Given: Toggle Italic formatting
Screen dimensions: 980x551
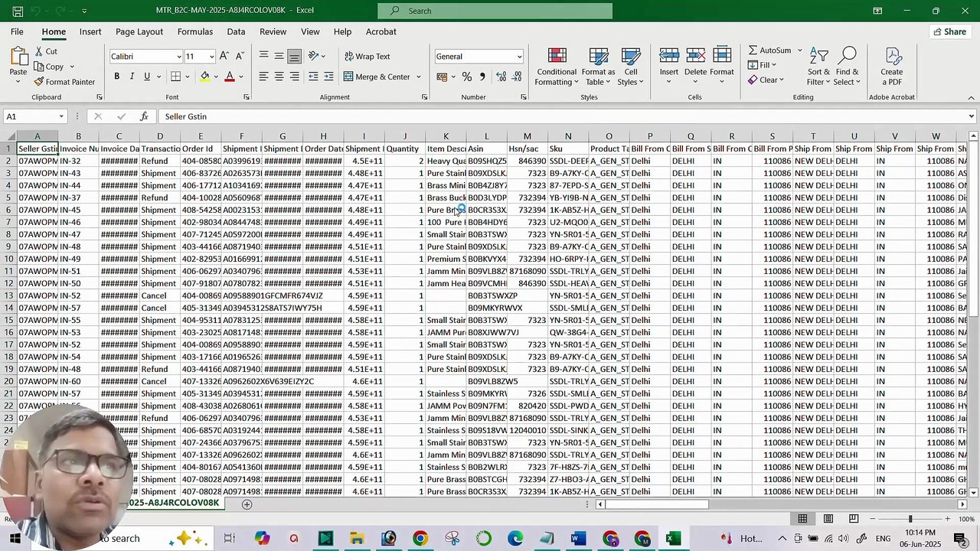Looking at the screenshot, I should 132,77.
